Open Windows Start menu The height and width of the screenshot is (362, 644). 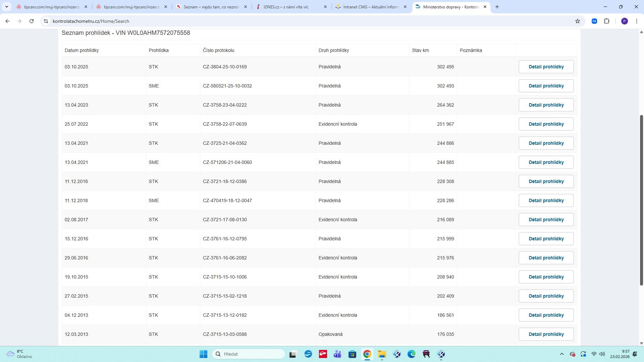pyautogui.click(x=203, y=354)
